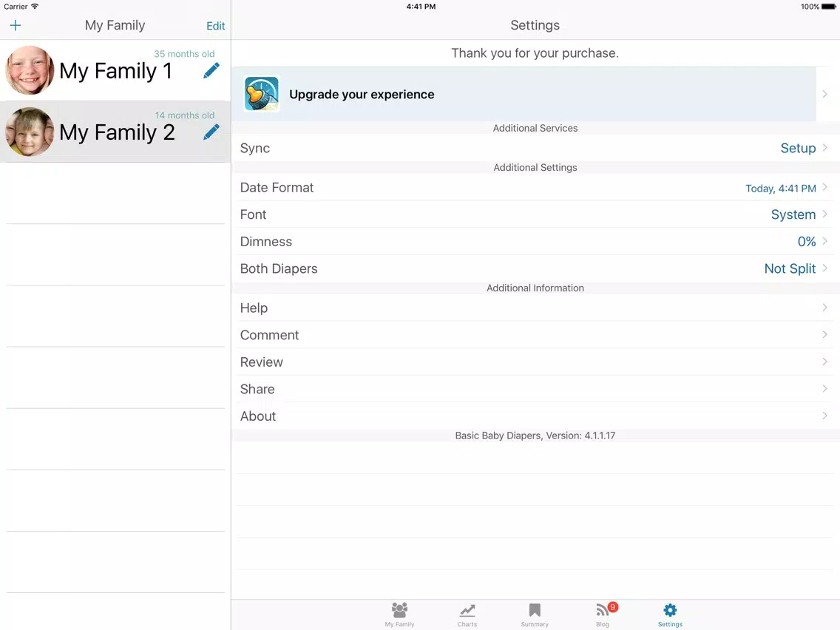Click the 'My Family' title in left header
The width and height of the screenshot is (840, 630).
[x=115, y=25]
